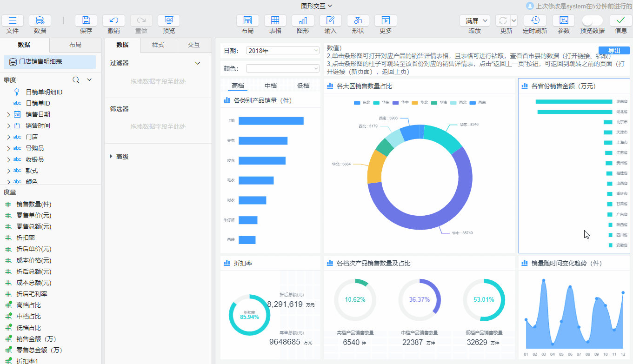Switch to the Interaction (交互) tab

193,45
